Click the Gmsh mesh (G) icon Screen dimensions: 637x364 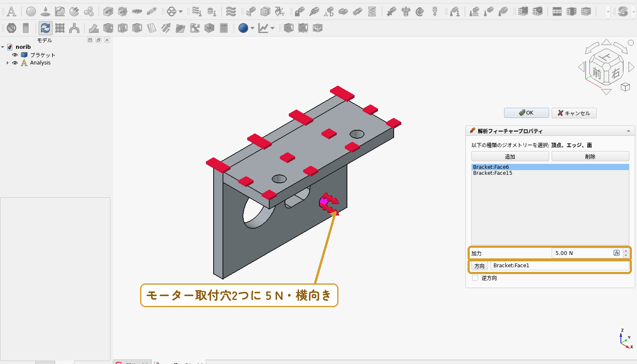[x=538, y=11]
